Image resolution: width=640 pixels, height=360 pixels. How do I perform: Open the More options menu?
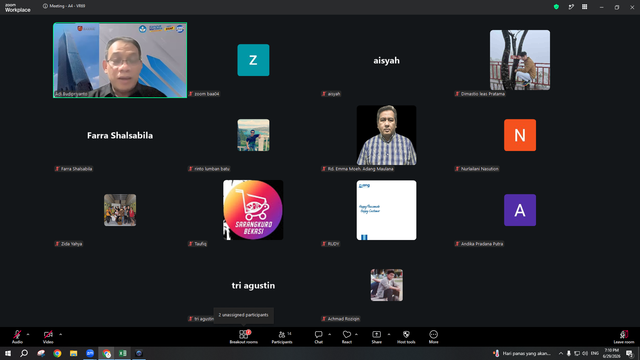[x=433, y=337]
